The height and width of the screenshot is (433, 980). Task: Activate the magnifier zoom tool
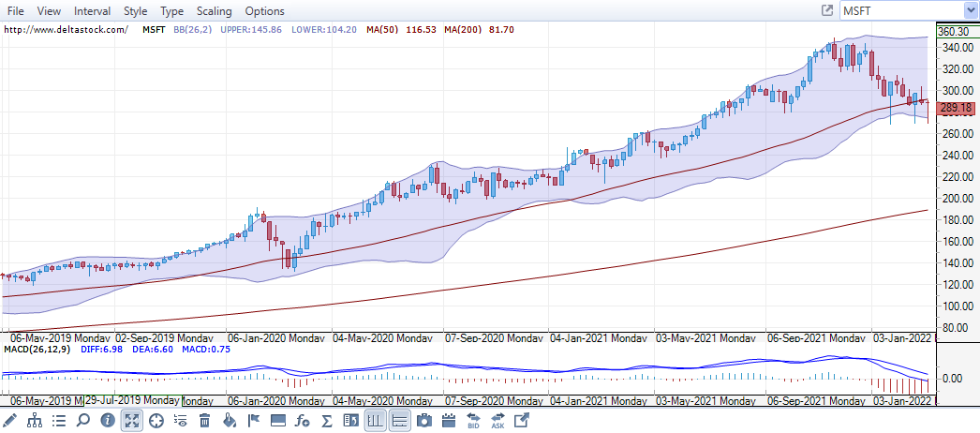pyautogui.click(x=83, y=421)
